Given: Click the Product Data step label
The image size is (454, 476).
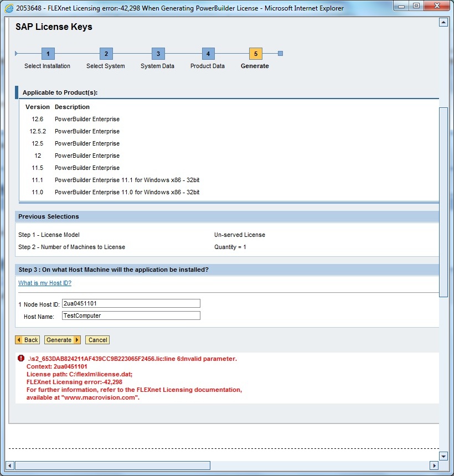Looking at the screenshot, I should (x=208, y=66).
